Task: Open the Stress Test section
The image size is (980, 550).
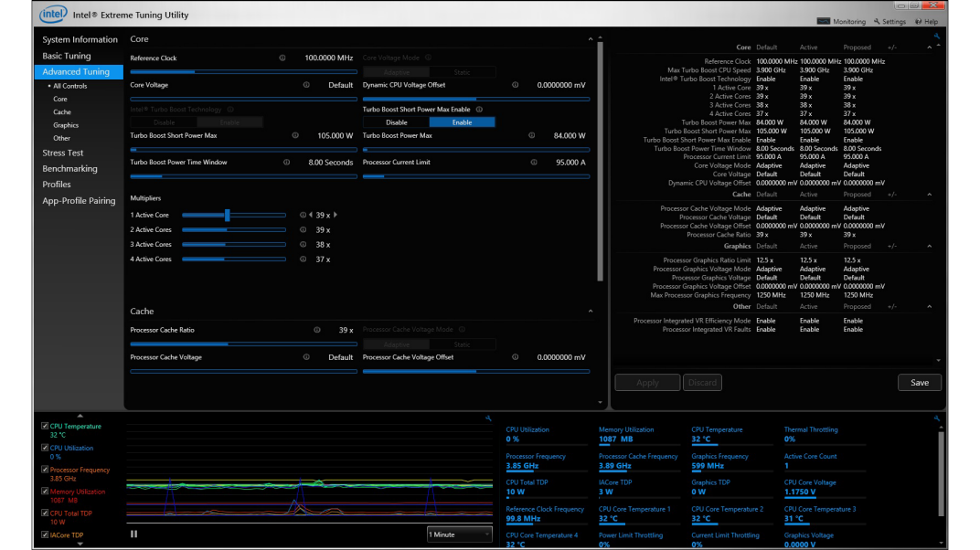Action: point(63,153)
